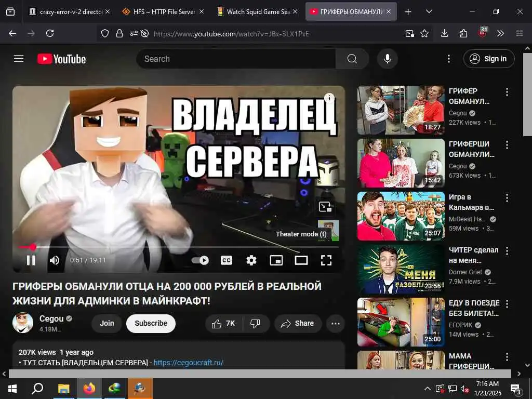Viewport: 532px width, 399px height.
Task: List all tabs dropdown arrow
Action: (429, 11)
